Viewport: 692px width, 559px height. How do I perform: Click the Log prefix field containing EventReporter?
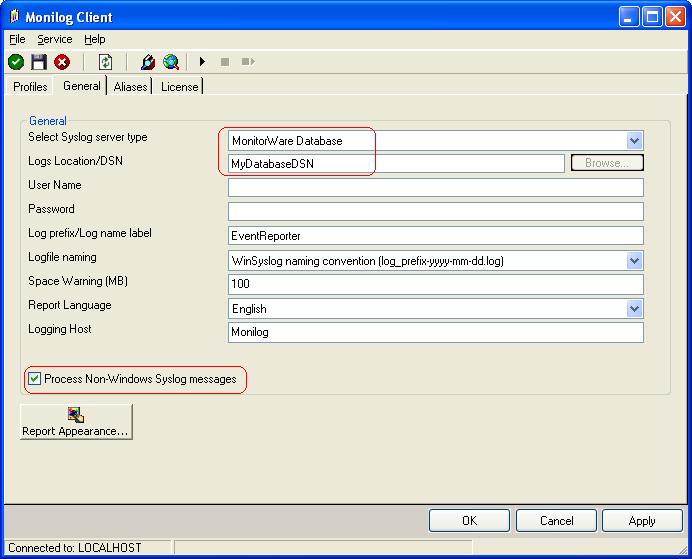coord(436,236)
